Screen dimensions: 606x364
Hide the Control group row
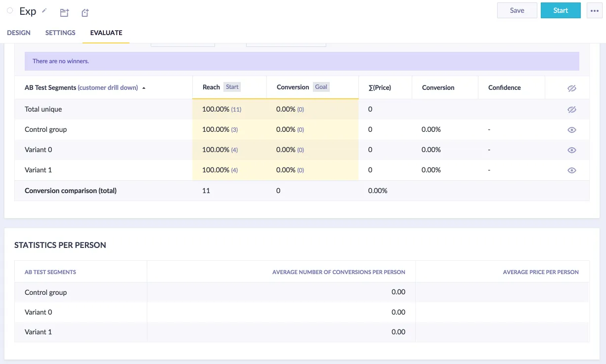(572, 130)
